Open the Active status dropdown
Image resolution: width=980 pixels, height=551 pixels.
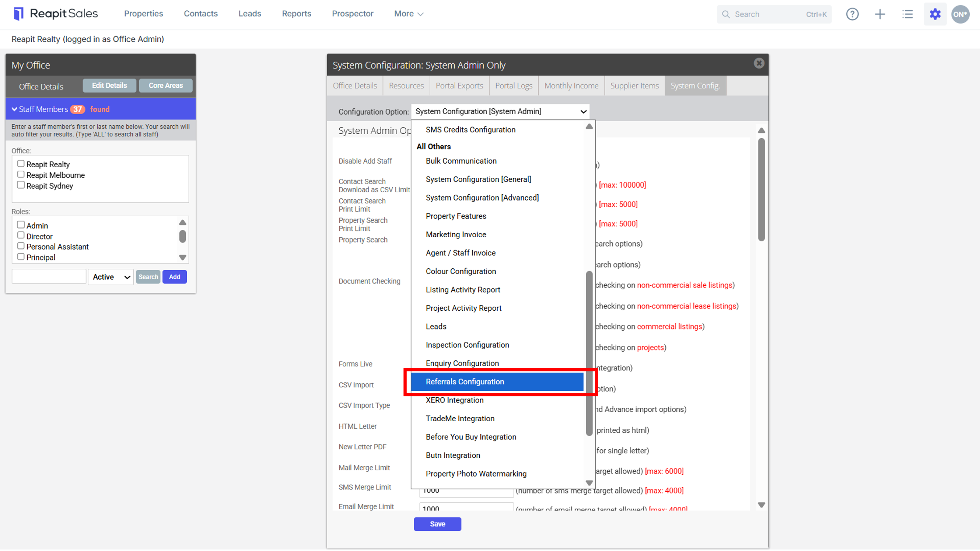click(111, 277)
